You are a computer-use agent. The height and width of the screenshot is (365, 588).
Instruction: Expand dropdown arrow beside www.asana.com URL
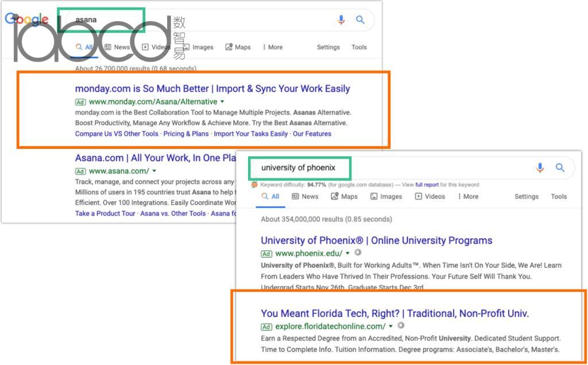point(154,171)
